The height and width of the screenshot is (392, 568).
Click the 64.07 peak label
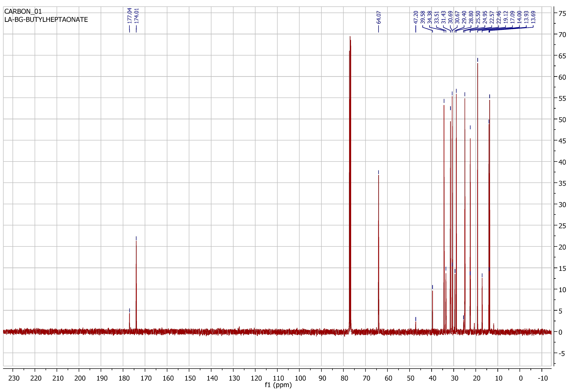378,17
